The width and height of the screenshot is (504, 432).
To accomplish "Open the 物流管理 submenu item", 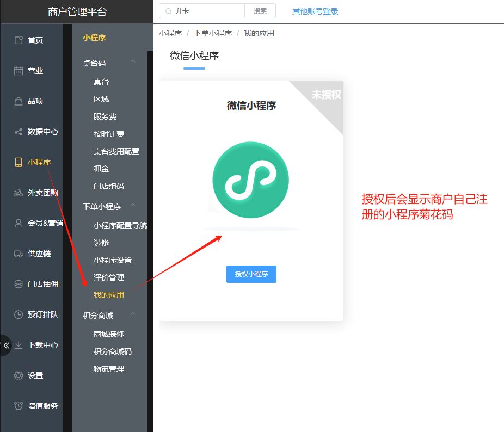I will [x=109, y=369].
